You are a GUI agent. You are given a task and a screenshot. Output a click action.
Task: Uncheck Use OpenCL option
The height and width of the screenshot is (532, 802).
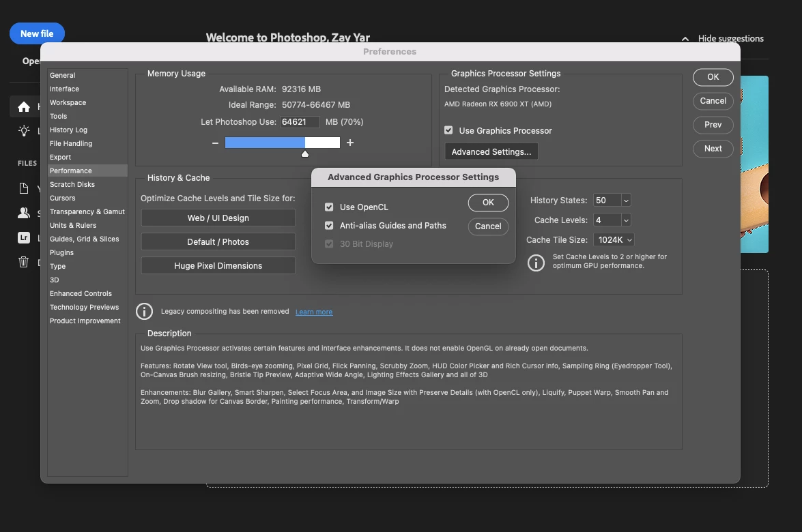point(329,207)
